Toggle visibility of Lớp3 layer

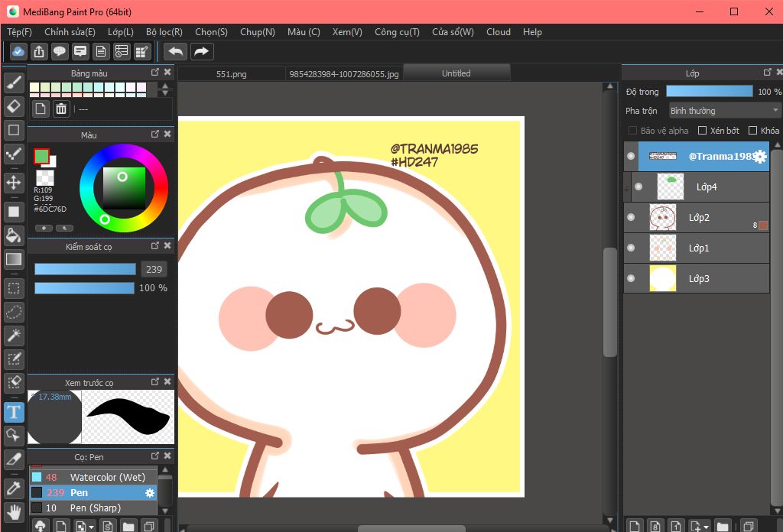pyautogui.click(x=631, y=279)
